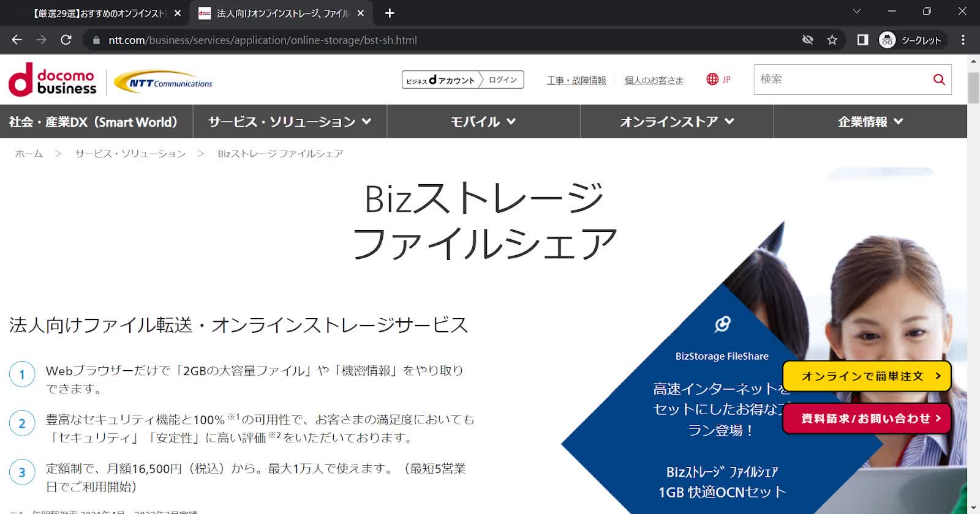Open the 個人のお客さま link

[654, 80]
